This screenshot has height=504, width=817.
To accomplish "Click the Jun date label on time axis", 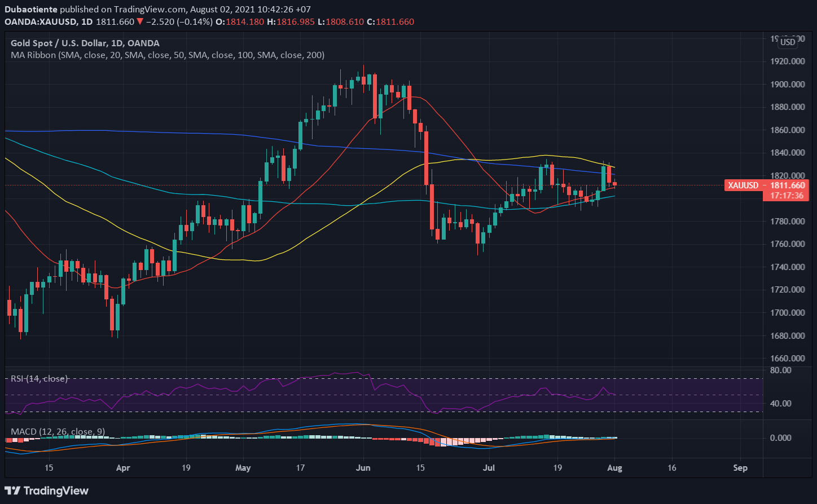I will click(363, 468).
